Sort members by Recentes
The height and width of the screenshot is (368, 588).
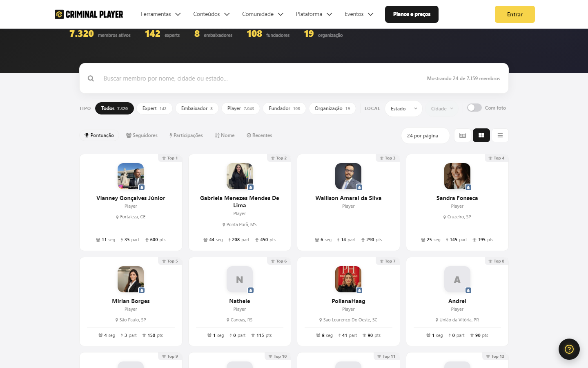[259, 135]
